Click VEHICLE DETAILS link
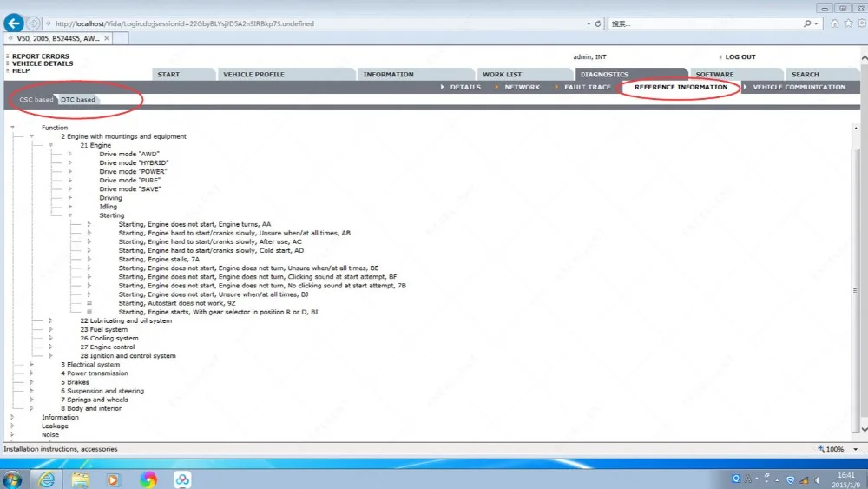The width and height of the screenshot is (868, 489). [42, 63]
